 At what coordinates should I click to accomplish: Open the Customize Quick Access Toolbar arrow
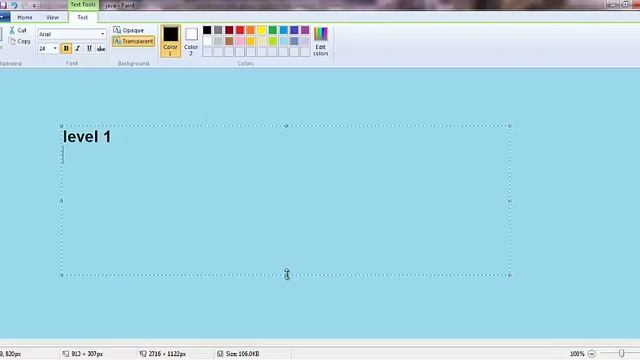coord(34,5)
